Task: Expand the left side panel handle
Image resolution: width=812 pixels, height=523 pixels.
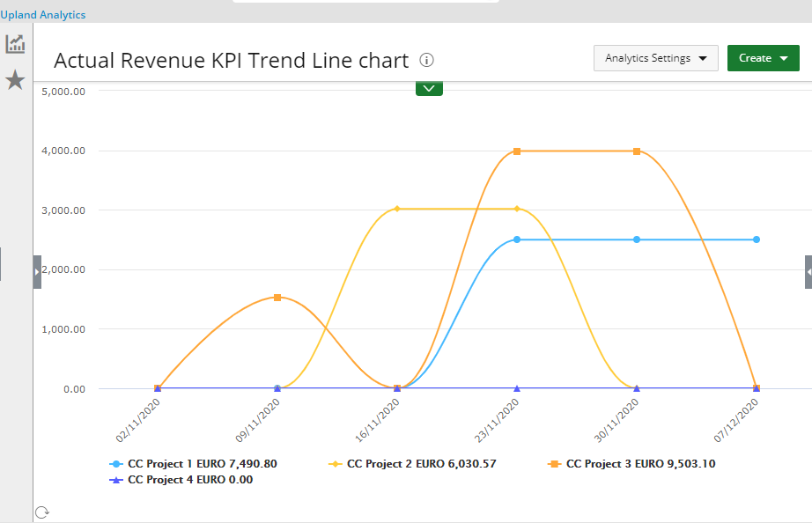Action: coord(37,272)
